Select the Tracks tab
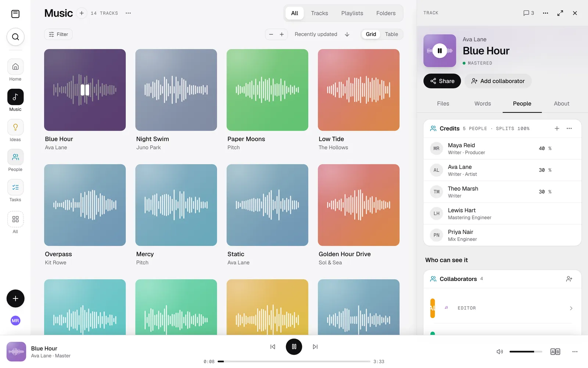The image size is (588, 368). click(x=319, y=13)
